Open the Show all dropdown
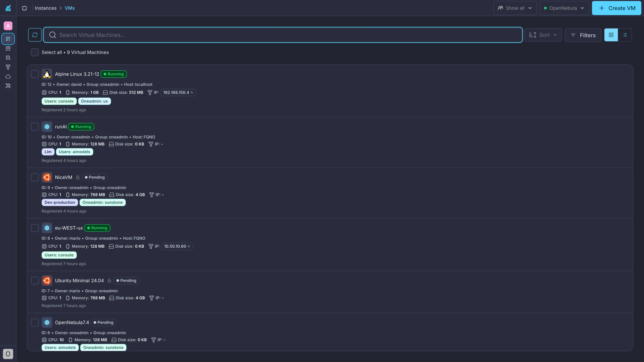The image size is (644, 362). (515, 8)
